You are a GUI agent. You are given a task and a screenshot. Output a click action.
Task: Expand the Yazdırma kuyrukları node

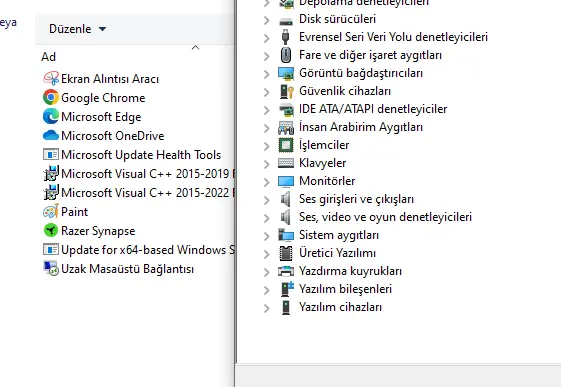(267, 272)
